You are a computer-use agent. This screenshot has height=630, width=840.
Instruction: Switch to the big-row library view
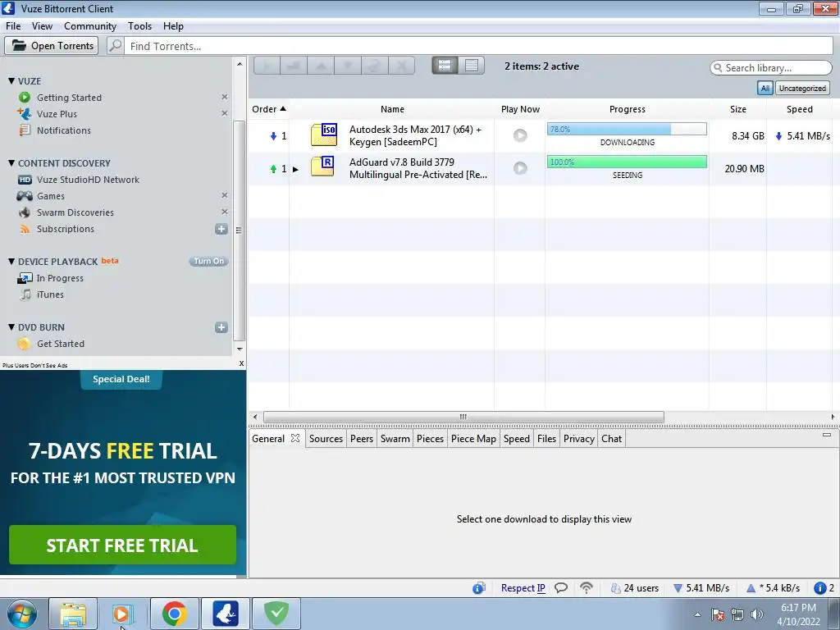point(445,66)
